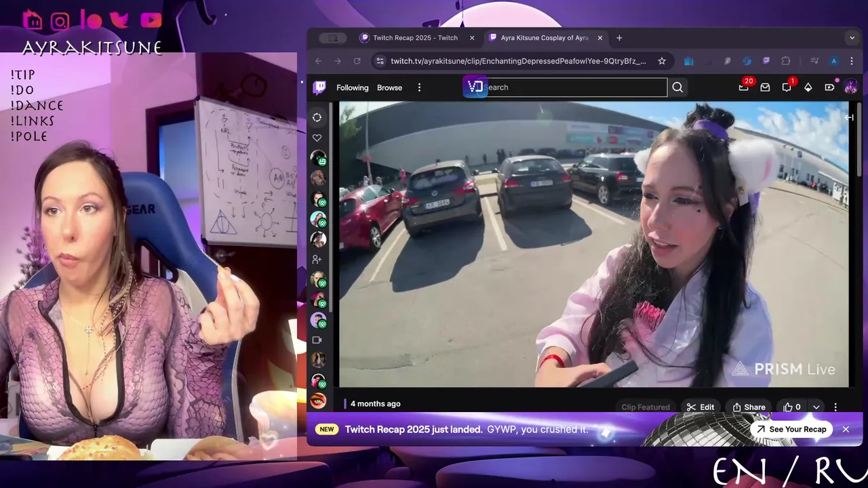868x488 pixels.
Task: Open the puzzle-piece Extensions menu
Action: tap(787, 61)
